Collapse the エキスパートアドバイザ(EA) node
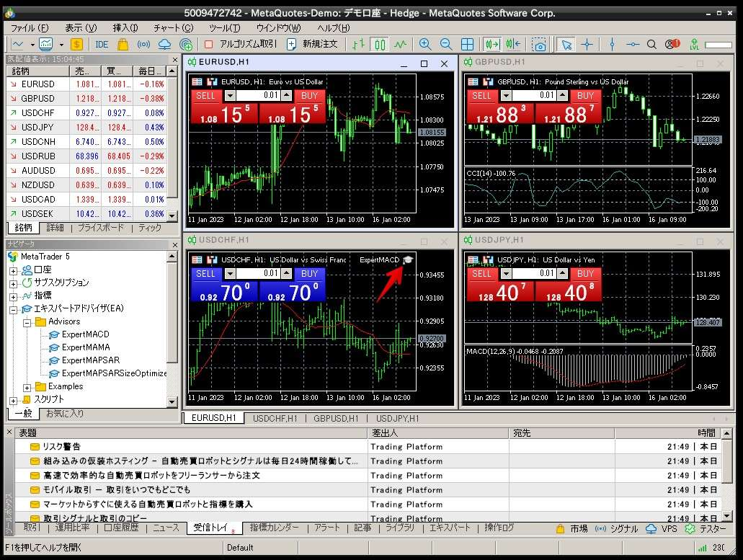Screen dimensions: 743x560 pyautogui.click(x=14, y=310)
